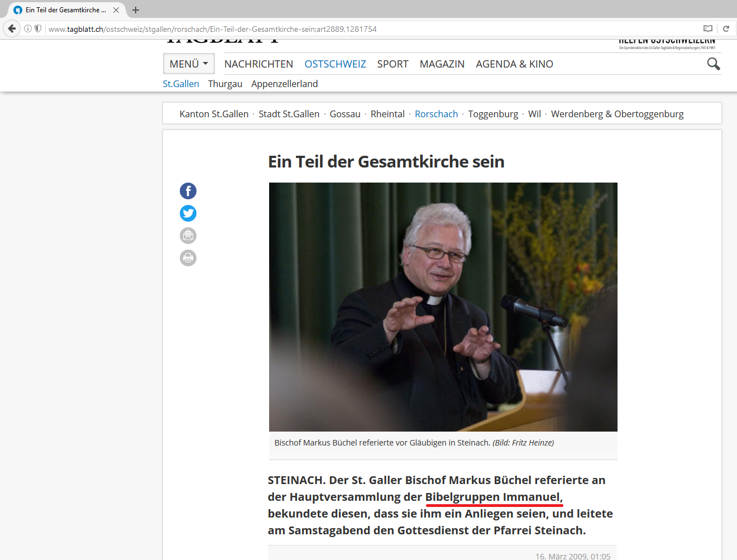Show site information icon

pos(28,28)
